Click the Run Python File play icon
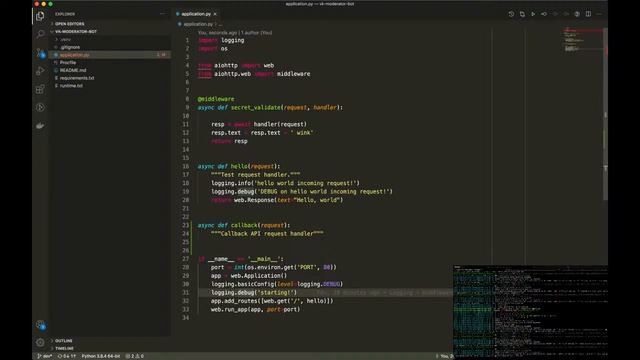Viewport: 640px width, 360px height. coord(533,14)
